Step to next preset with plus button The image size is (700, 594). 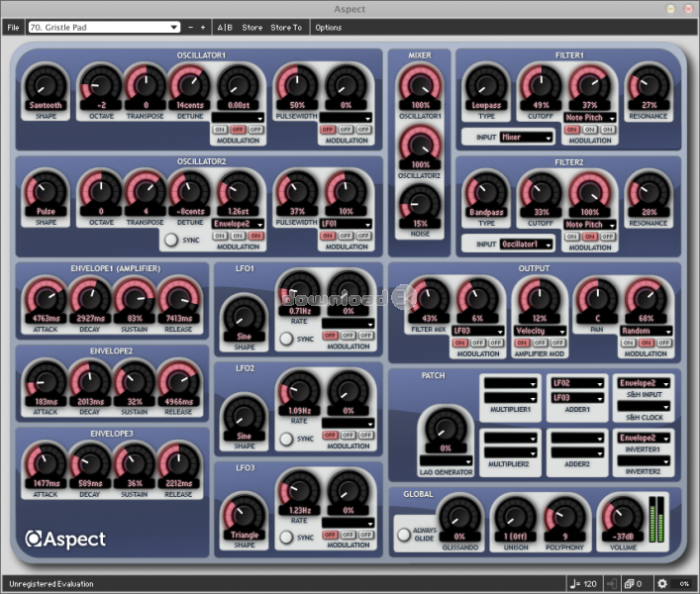pos(203,27)
